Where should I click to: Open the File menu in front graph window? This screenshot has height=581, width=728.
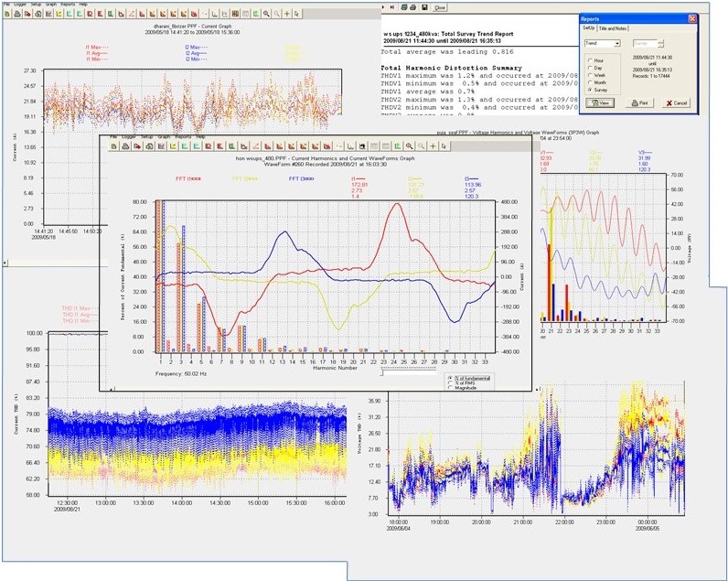coord(113,137)
